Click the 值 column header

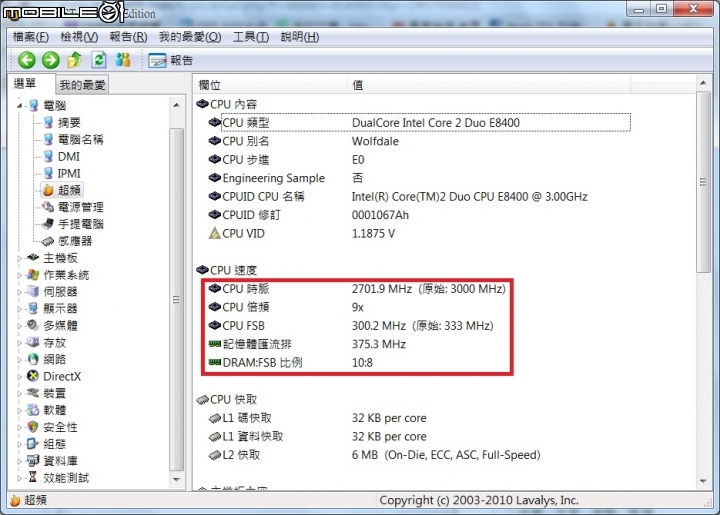click(x=489, y=85)
